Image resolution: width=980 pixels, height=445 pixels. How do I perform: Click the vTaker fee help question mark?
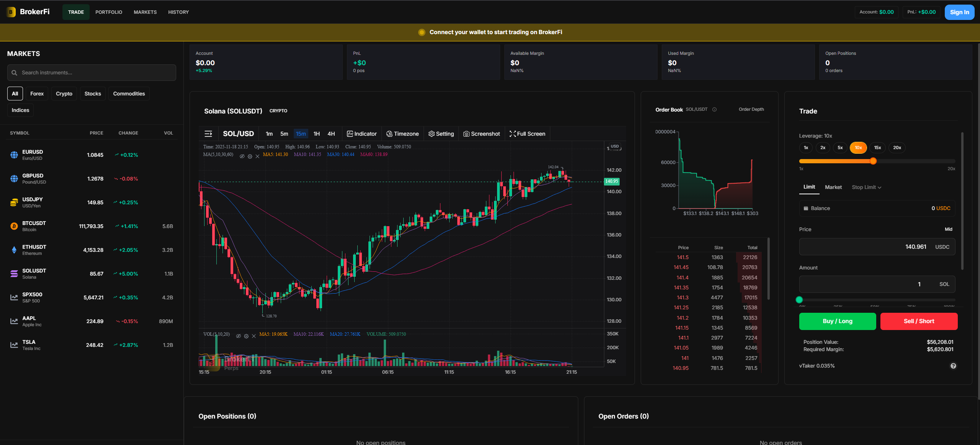point(953,366)
